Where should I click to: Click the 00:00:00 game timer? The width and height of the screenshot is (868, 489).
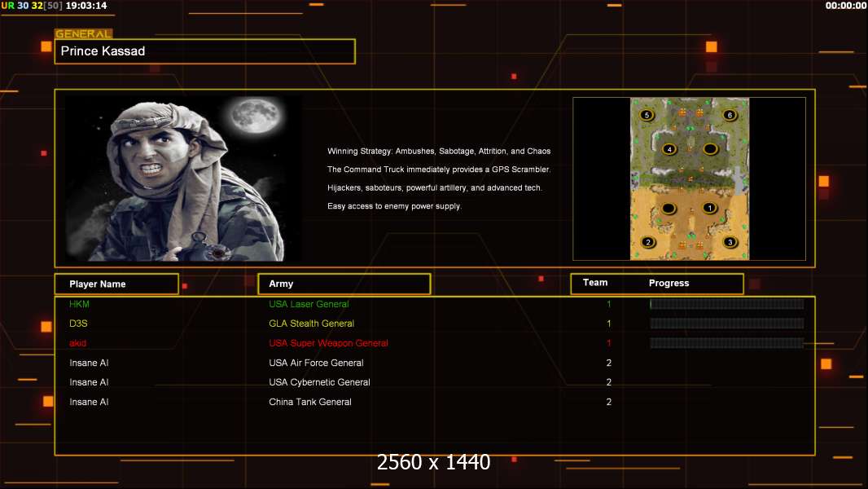(845, 6)
